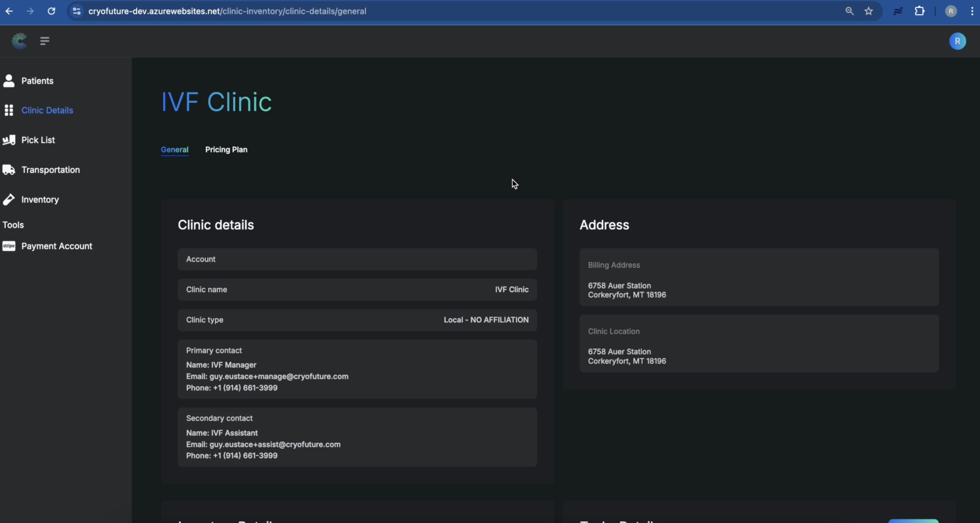This screenshot has height=523, width=980.
Task: Click the Clinic Details grid icon
Action: (9, 110)
